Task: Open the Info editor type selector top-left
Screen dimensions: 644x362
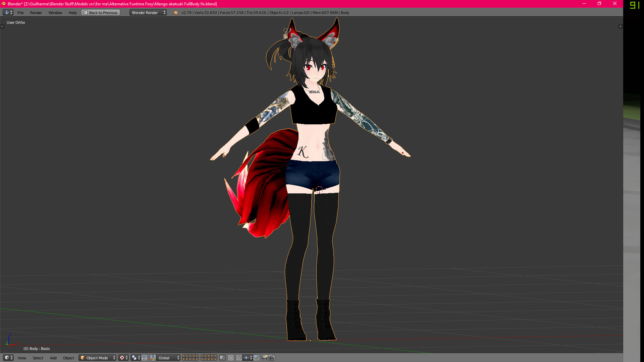Action: 8,12
